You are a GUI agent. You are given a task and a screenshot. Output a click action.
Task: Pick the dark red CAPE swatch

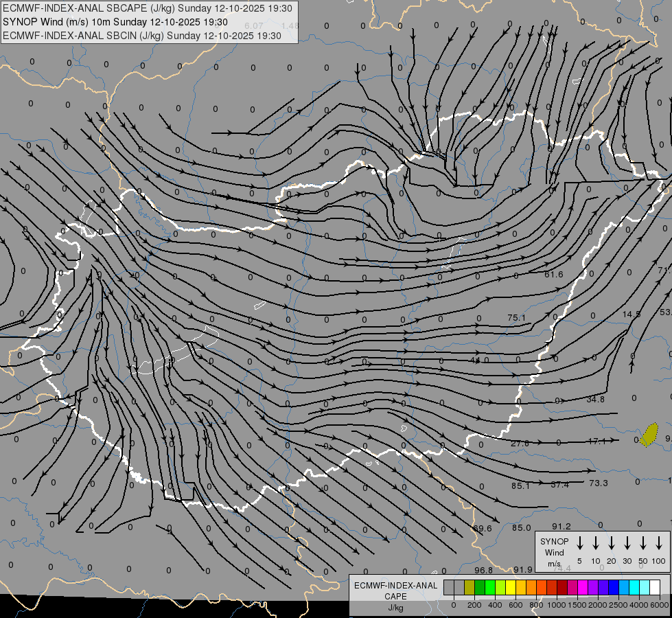click(x=562, y=587)
